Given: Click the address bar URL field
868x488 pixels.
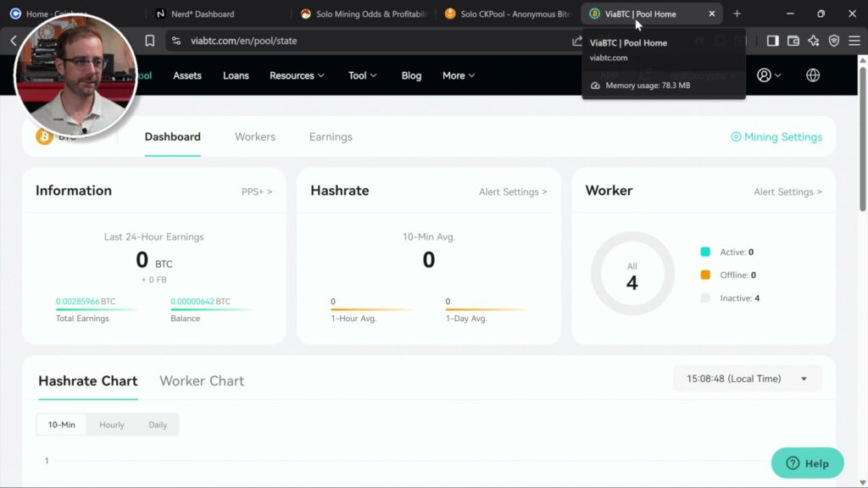Looking at the screenshot, I should tap(376, 41).
